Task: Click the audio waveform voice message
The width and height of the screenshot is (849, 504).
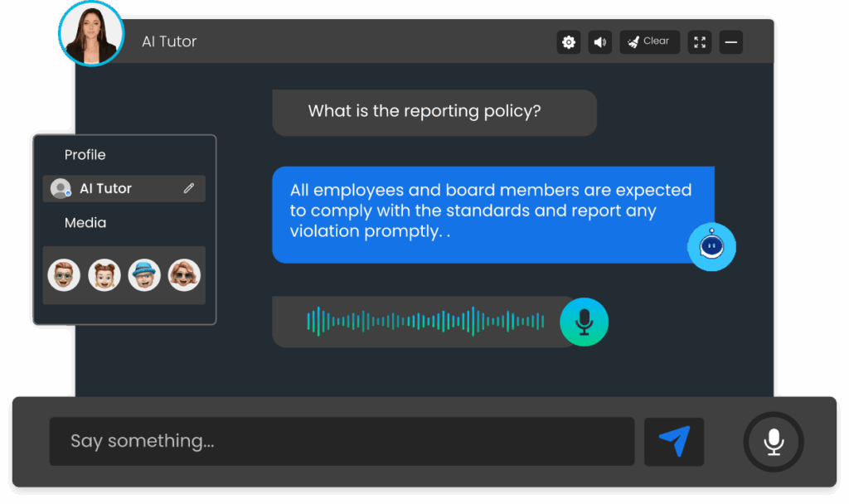Action: (x=424, y=322)
